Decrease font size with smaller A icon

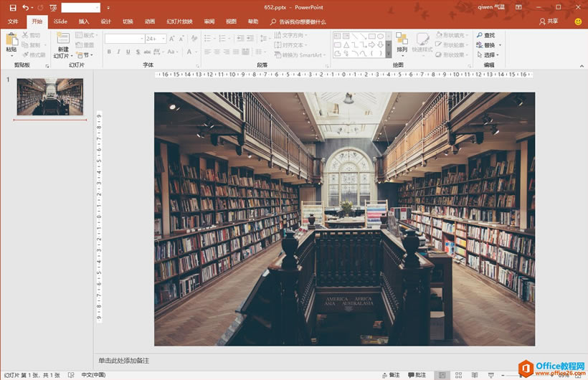click(x=181, y=39)
